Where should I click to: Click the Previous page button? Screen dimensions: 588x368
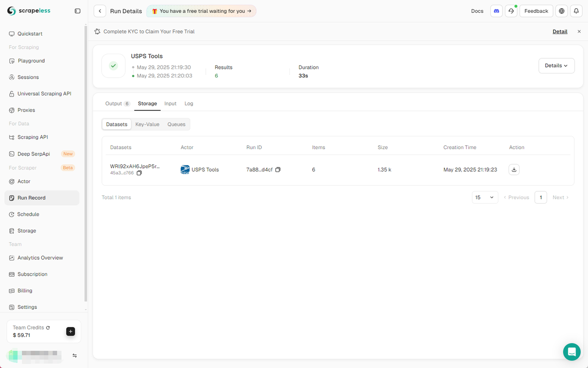click(x=516, y=197)
